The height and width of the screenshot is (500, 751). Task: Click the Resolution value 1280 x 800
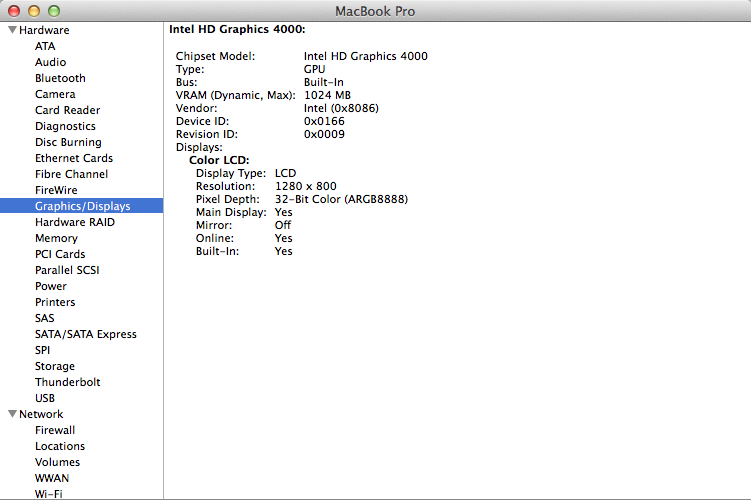pos(305,186)
